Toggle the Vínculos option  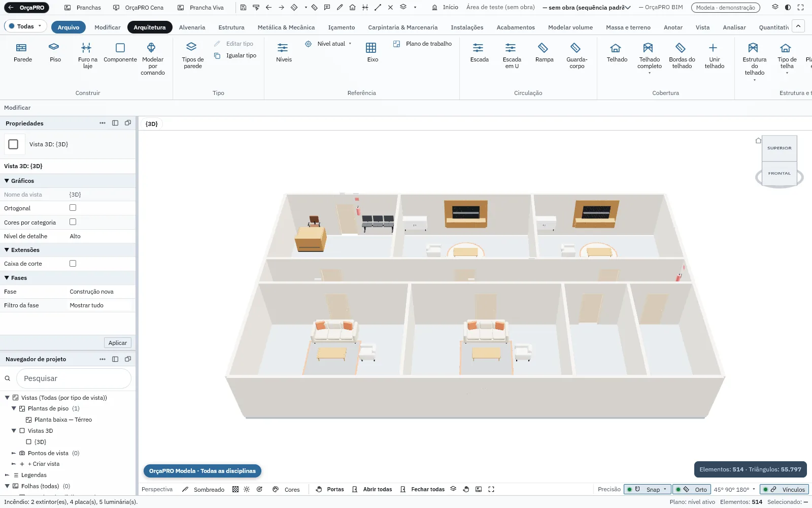(784, 489)
